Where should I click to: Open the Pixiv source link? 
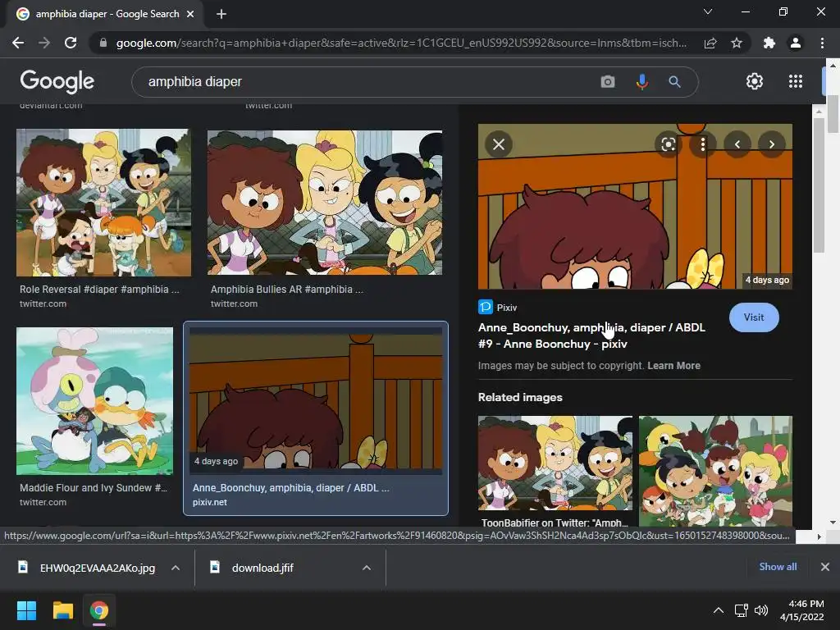click(x=498, y=308)
